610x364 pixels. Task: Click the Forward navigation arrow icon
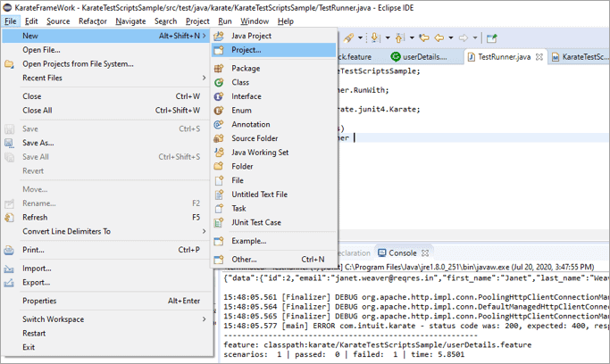coord(463,37)
